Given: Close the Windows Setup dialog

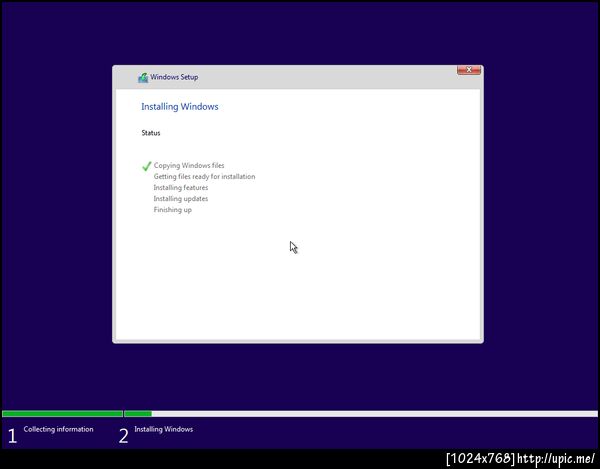Looking at the screenshot, I should click(469, 70).
